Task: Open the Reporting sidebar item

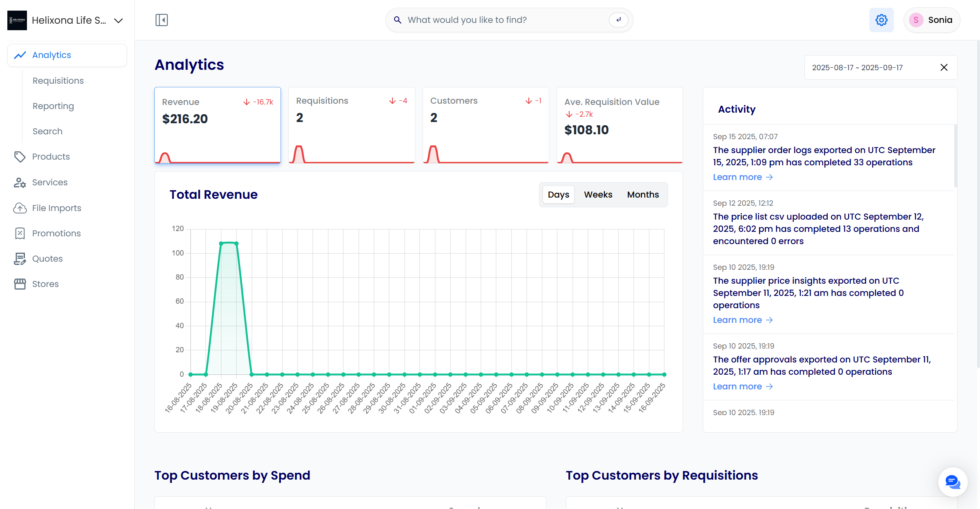Action: click(53, 106)
